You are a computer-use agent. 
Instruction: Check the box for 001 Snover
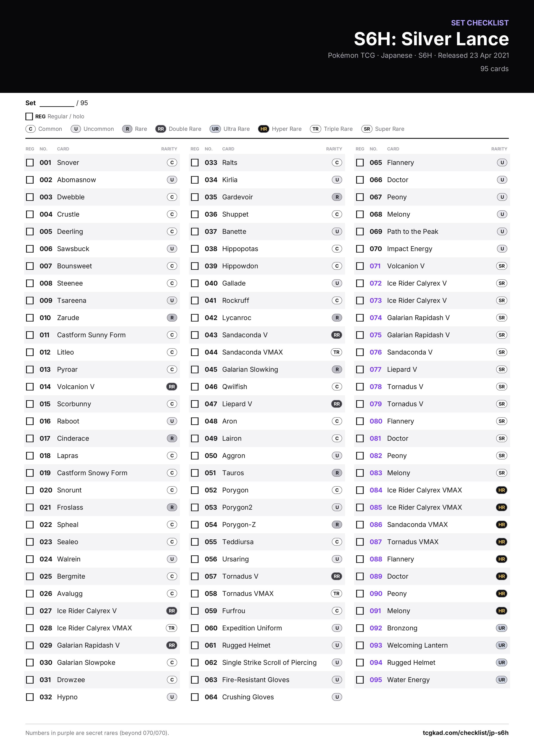click(30, 163)
